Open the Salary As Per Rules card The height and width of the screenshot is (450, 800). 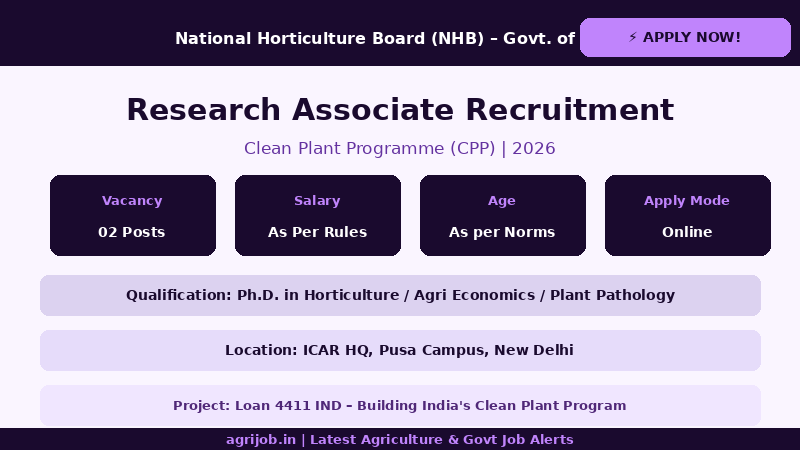(x=318, y=215)
